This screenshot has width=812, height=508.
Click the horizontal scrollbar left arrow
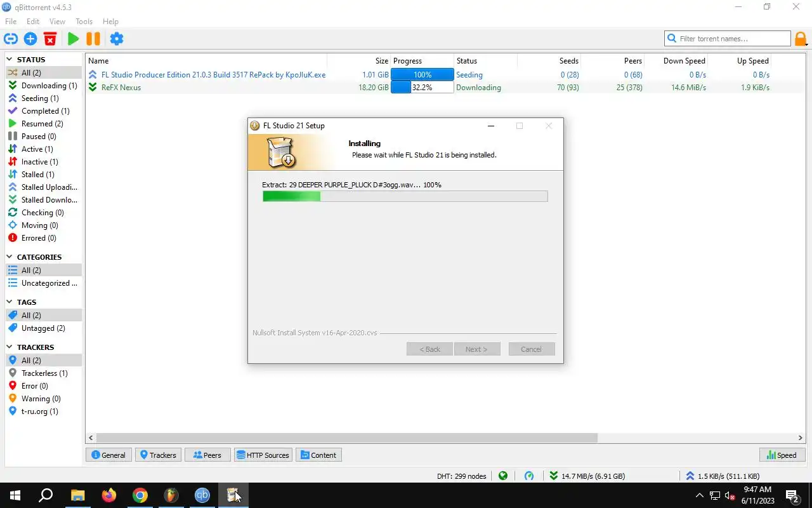pyautogui.click(x=91, y=438)
